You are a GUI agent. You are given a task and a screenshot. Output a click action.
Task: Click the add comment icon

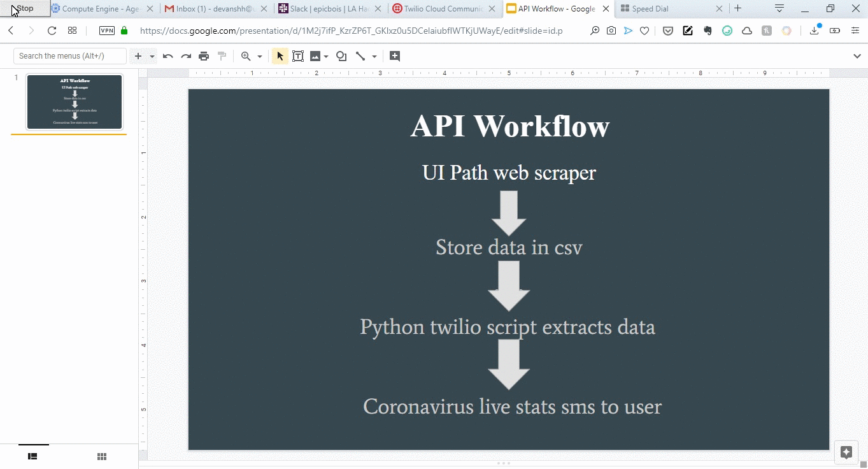point(395,56)
